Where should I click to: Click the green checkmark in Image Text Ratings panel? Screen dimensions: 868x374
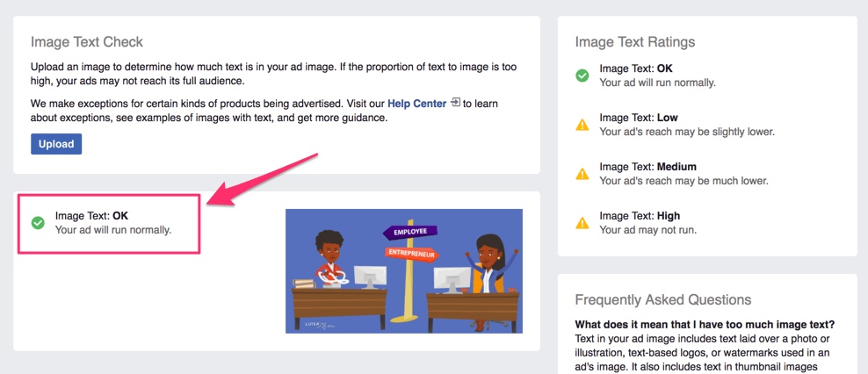tap(582, 76)
